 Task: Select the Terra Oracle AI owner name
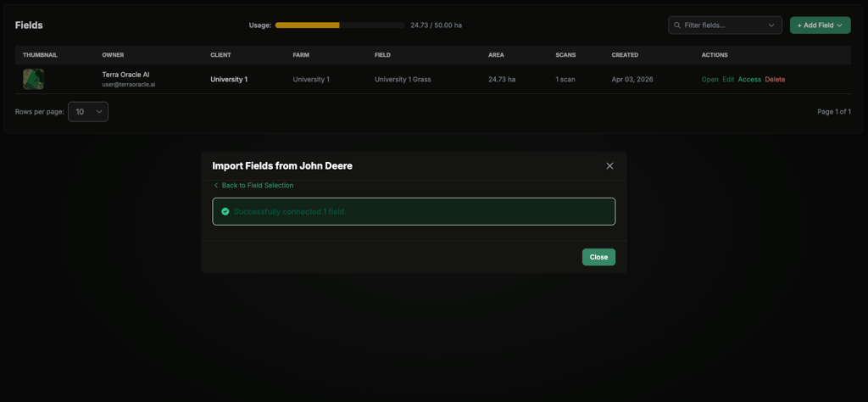125,74
